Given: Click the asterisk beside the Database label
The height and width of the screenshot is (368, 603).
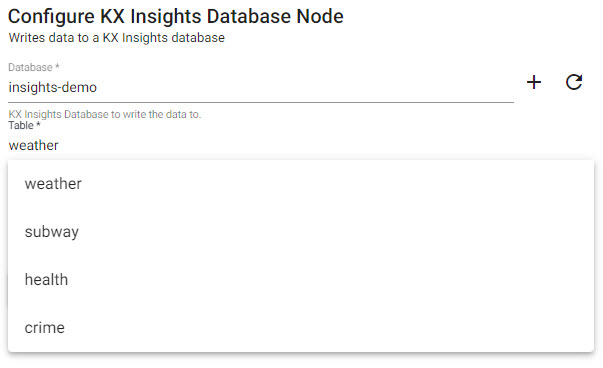Looking at the screenshot, I should point(57,66).
